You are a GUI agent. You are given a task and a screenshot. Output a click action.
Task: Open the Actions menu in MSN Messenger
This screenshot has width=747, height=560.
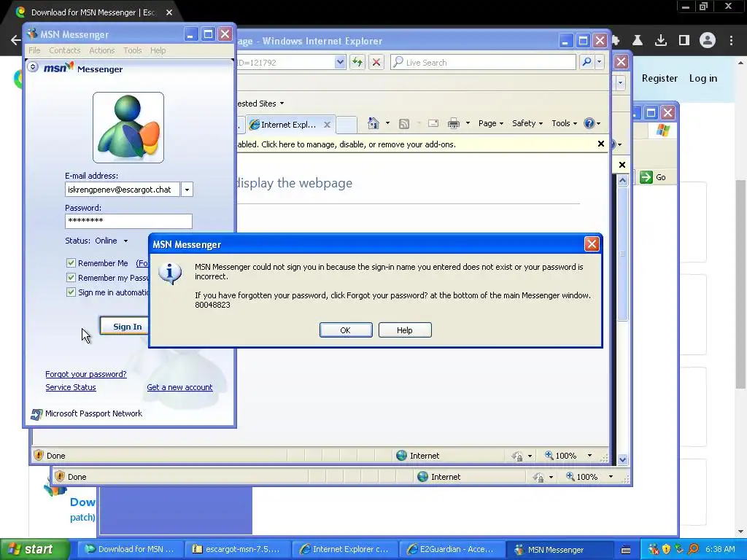click(102, 50)
